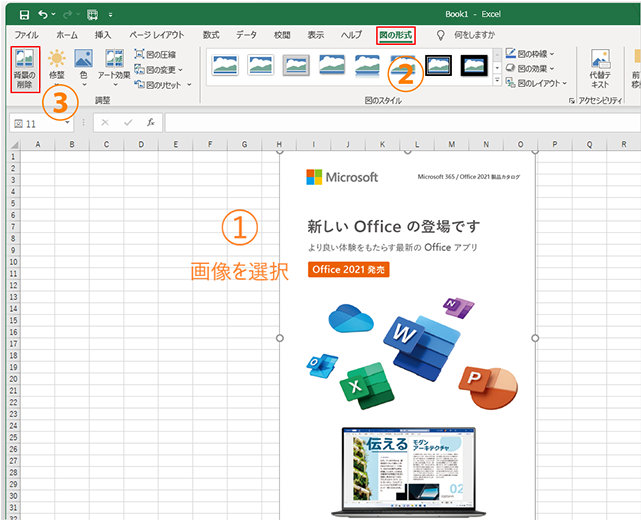Viewport: 641px width, 520px height.
Task: Open 図のリセット dropdown arrow
Action: coord(189,85)
